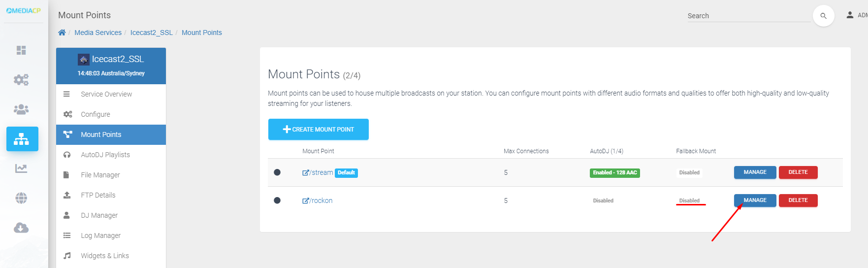Image resolution: width=868 pixels, height=268 pixels.
Task: Manage the /rockon mount point
Action: [x=755, y=201]
